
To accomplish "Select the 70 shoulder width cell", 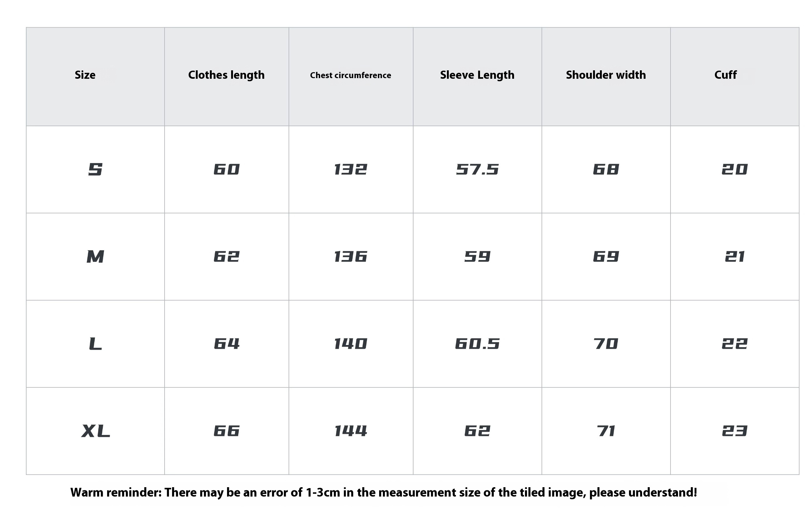I will point(606,344).
